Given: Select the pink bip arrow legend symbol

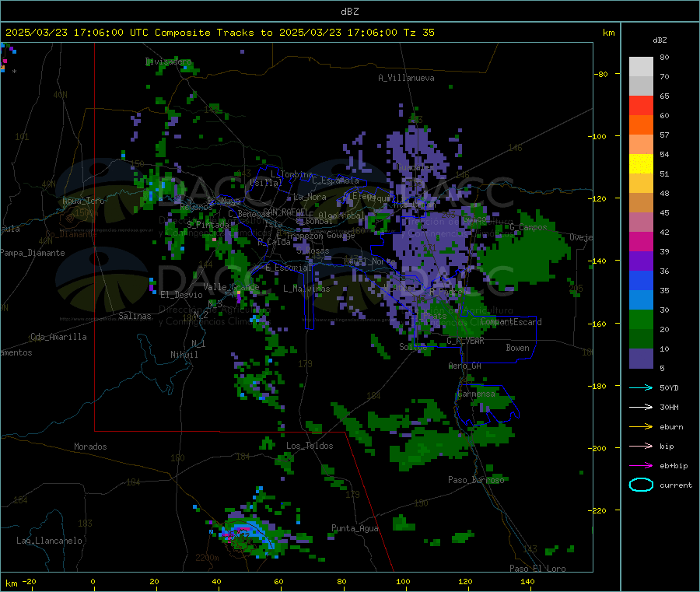Looking at the screenshot, I should tap(641, 446).
